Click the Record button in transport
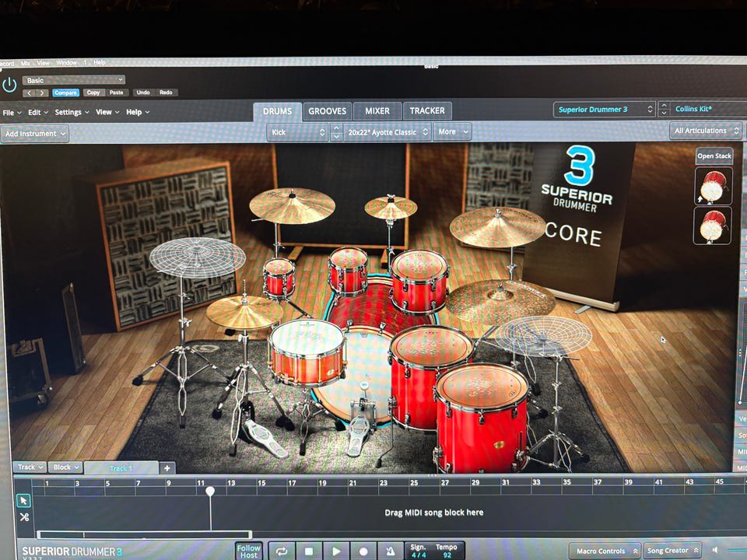 click(363, 551)
